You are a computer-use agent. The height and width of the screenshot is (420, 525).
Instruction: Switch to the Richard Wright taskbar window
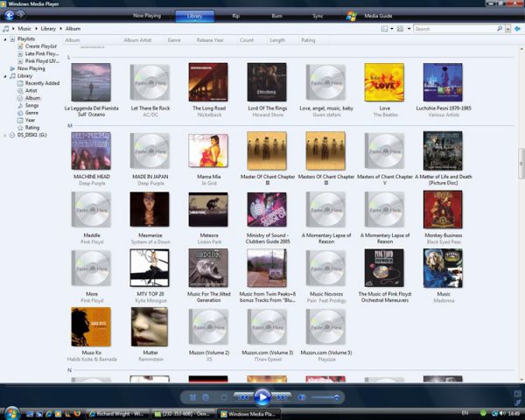pyautogui.click(x=117, y=414)
